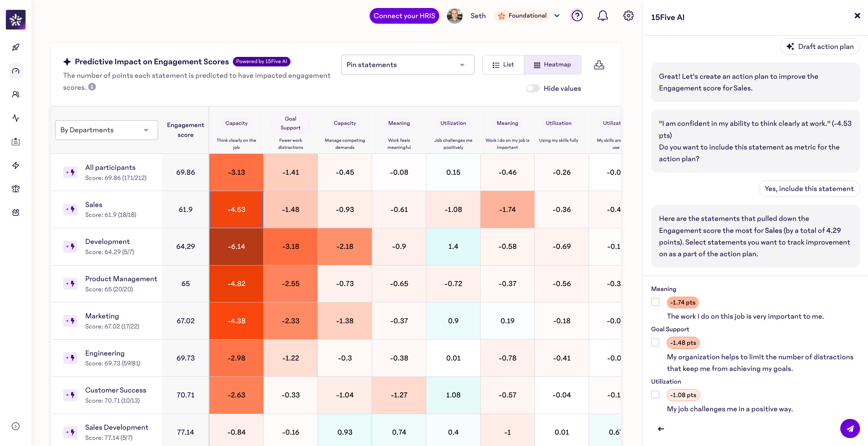Screen dimensions: 868x446
Task: Open the notifications bell
Action: click(602, 16)
